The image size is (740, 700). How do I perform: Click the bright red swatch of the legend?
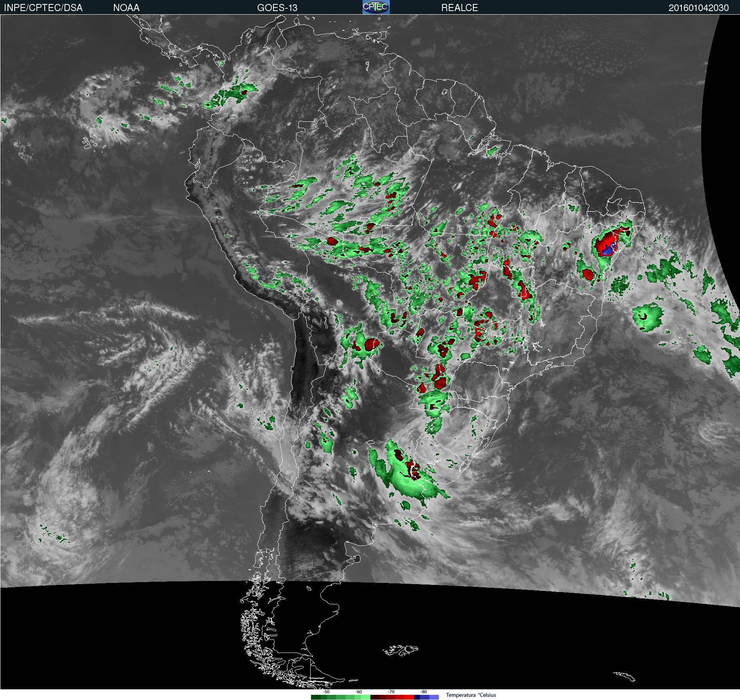coord(409,697)
